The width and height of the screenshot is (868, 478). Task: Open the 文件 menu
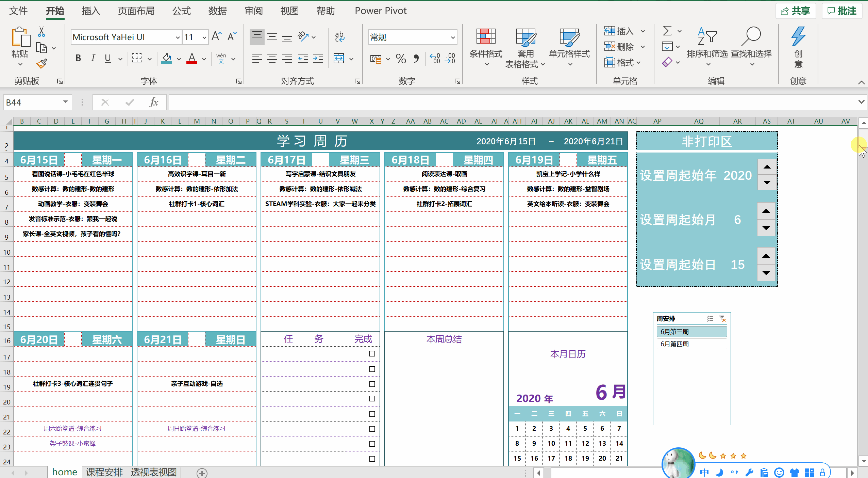pyautogui.click(x=18, y=11)
